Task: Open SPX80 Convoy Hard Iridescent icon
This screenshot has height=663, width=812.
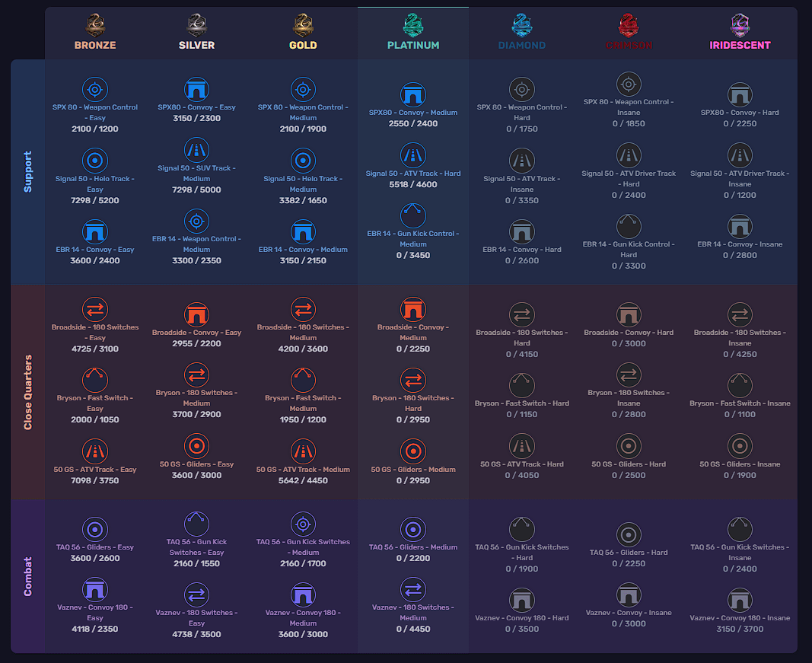Action: [x=740, y=94]
